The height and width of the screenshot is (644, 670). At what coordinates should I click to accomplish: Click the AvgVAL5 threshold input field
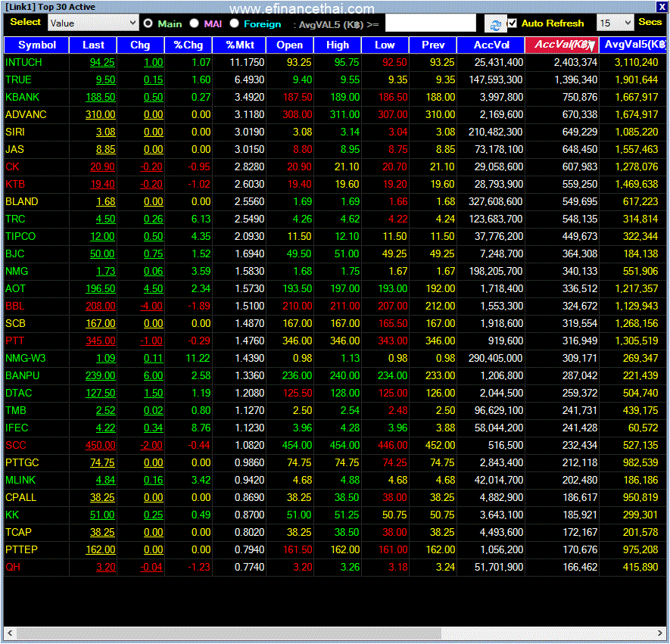point(431,23)
